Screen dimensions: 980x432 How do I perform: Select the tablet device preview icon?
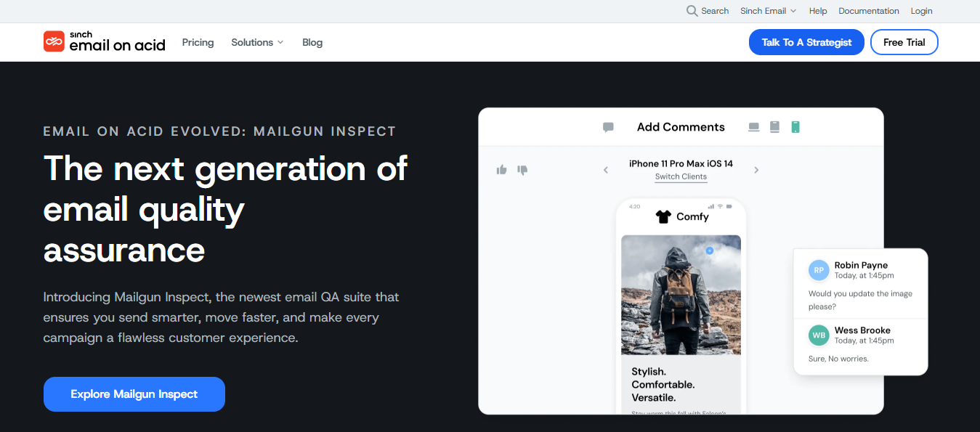pos(774,127)
